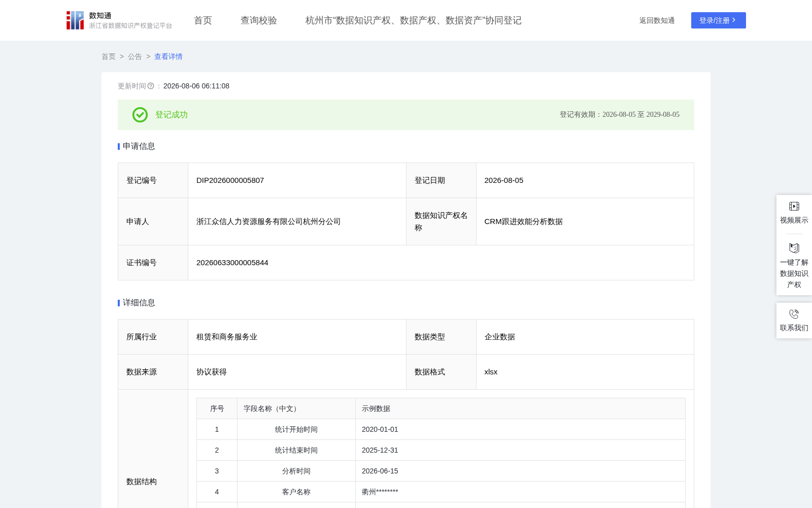Click 查看详情 in the breadcrumb
812x508 pixels.
(x=168, y=56)
